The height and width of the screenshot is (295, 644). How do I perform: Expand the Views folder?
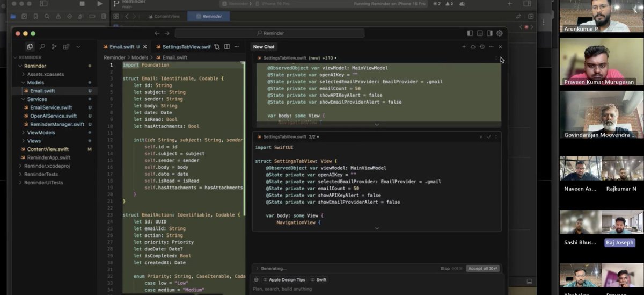24,141
